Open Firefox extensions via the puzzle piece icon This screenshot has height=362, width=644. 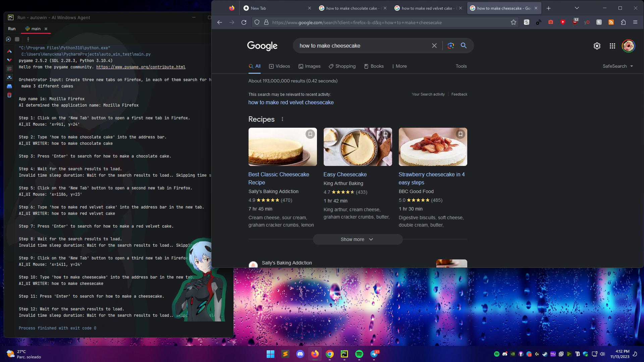623,22
